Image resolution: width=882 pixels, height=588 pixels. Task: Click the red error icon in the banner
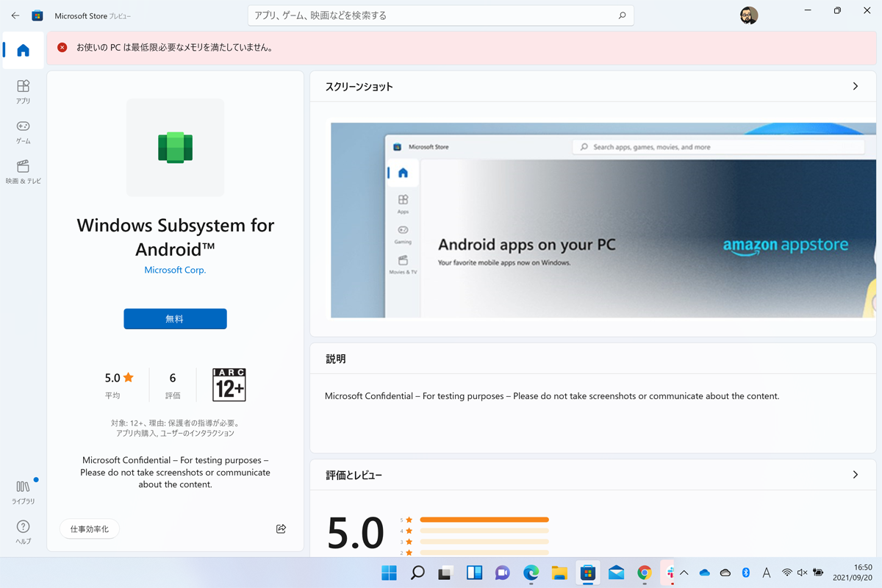point(62,48)
